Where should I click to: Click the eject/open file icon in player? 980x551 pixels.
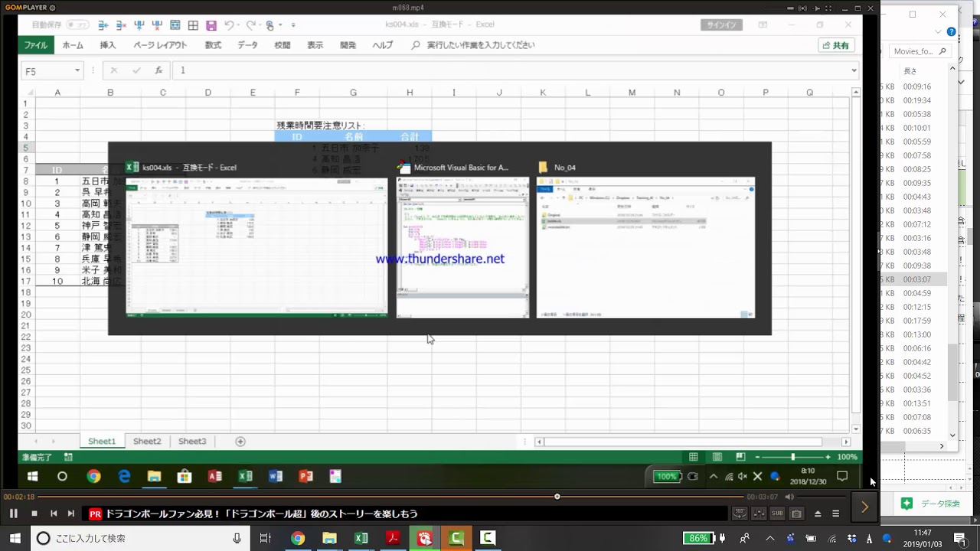point(818,514)
